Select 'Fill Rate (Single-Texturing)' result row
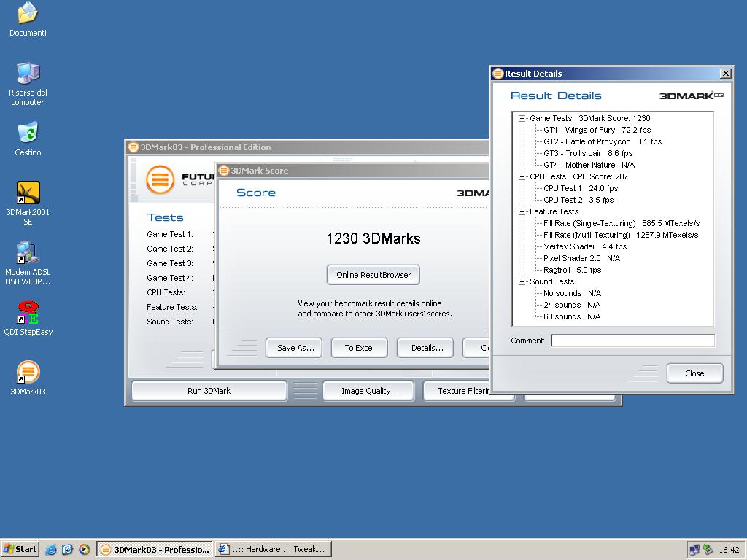 point(622,223)
